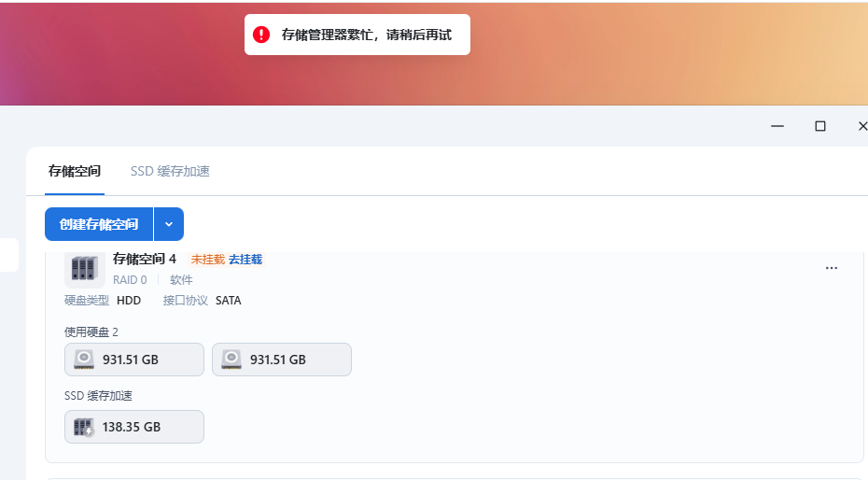Screen dimensions: 868x480
Task: Open the SSD 缓存加速 tab
Action: 170,171
